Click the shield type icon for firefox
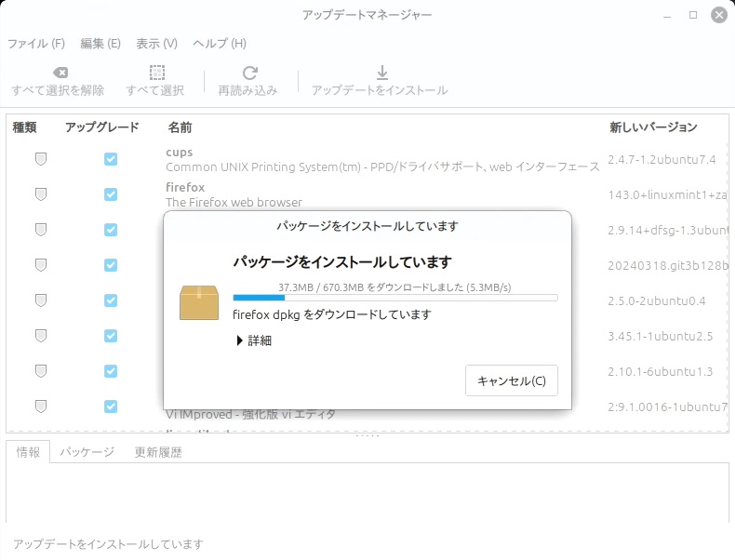This screenshot has height=560, width=735. click(x=41, y=194)
